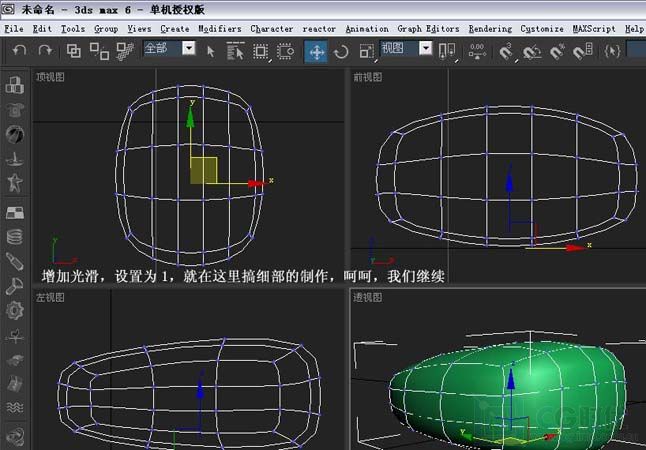The width and height of the screenshot is (646, 450).
Task: Create a reactor Plane from the sidebar
Action: pyautogui.click(x=15, y=213)
